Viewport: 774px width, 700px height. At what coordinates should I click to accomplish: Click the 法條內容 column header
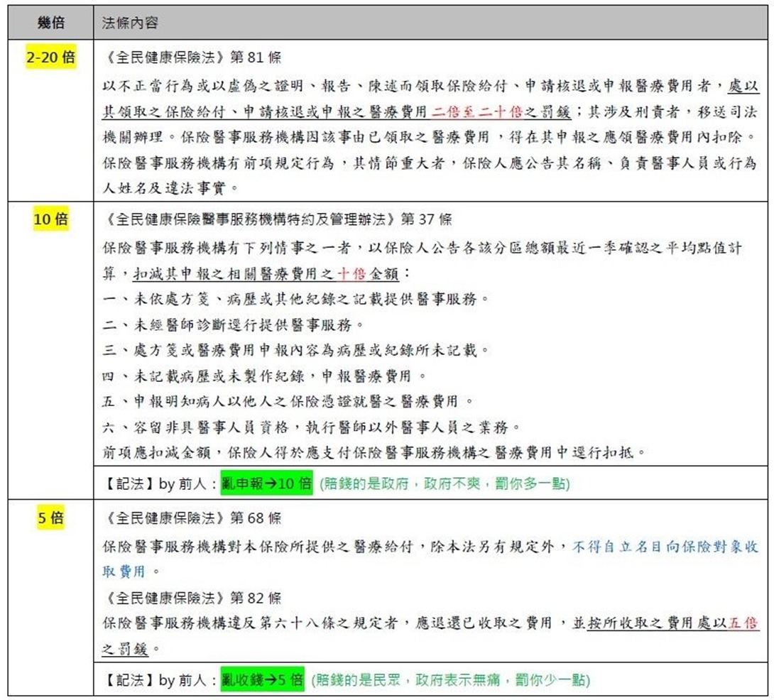click(130, 23)
